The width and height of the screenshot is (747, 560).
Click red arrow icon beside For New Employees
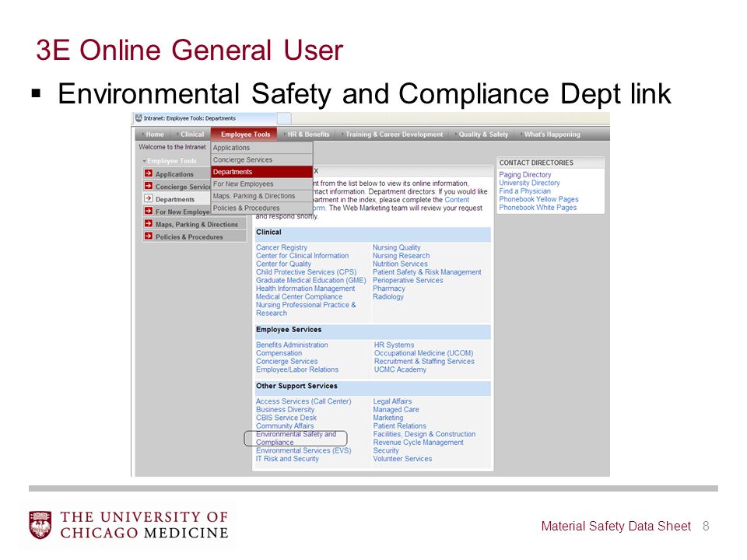(149, 211)
